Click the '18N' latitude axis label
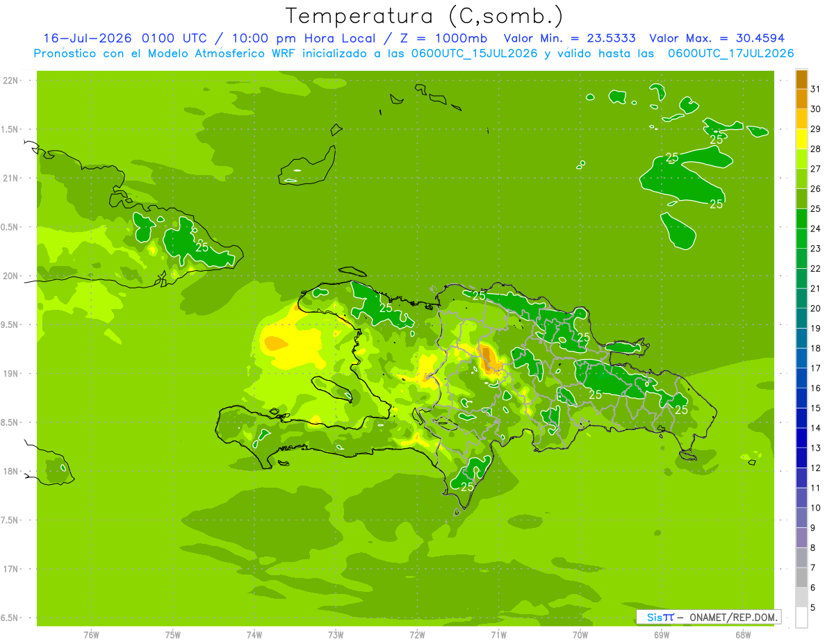 (12, 471)
